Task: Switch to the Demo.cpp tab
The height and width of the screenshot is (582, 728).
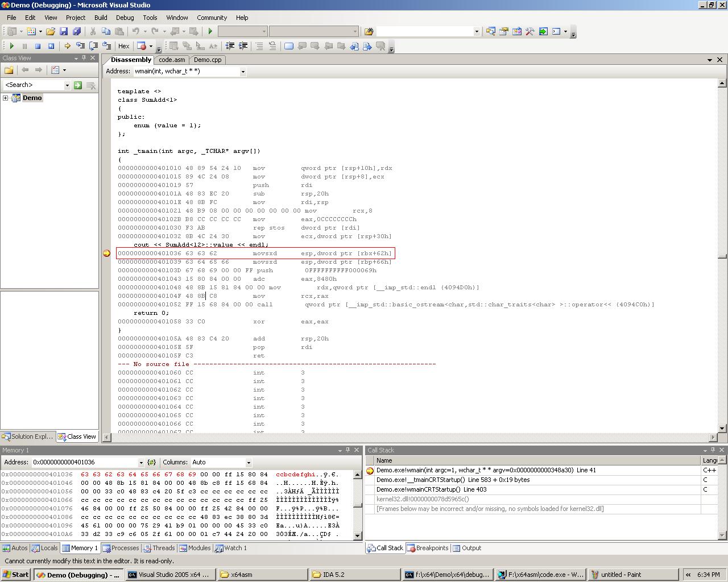Action: [208, 60]
